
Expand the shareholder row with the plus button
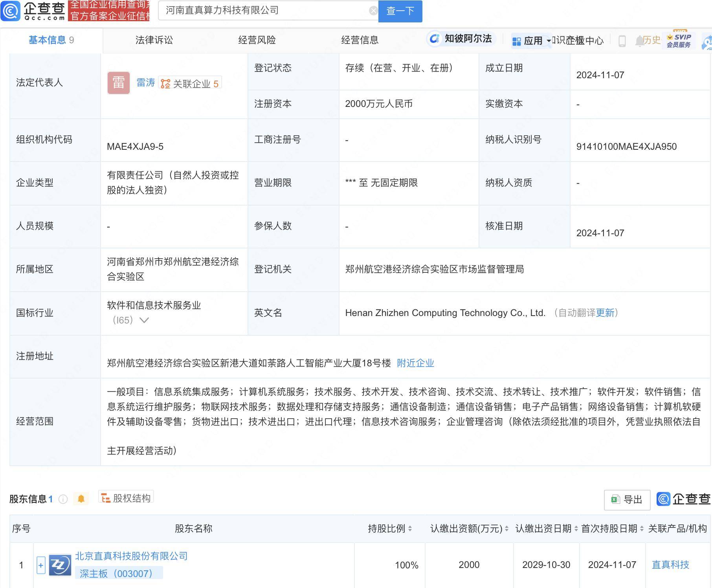40,565
